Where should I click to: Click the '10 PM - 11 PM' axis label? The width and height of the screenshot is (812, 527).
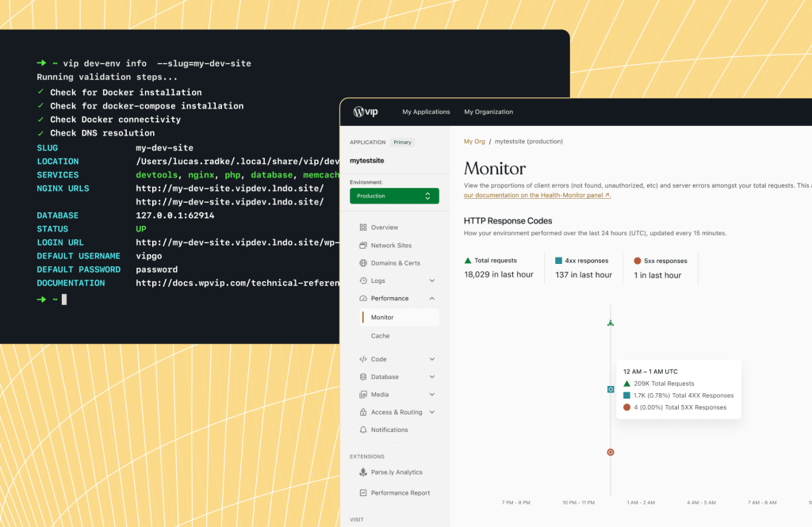point(578,502)
